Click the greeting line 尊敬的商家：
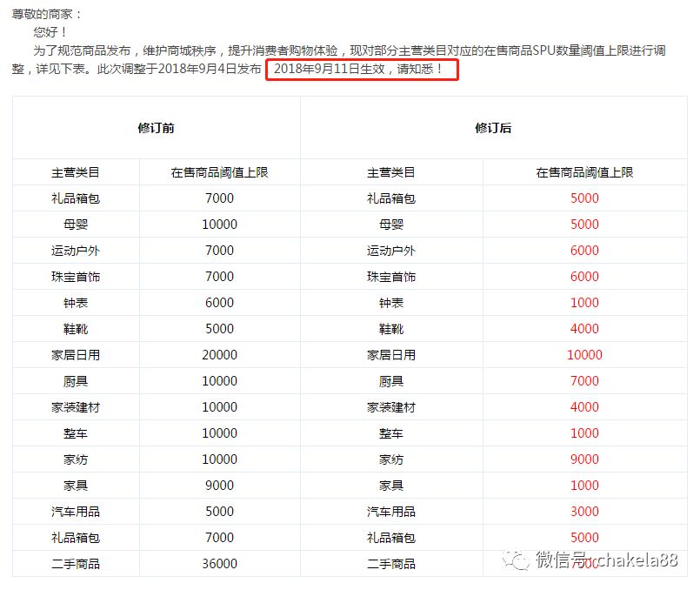Viewport: 700px width, 590px height. click(46, 14)
